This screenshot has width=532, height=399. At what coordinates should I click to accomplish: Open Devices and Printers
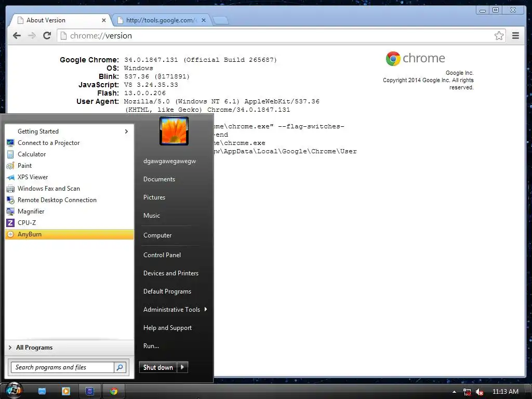tap(171, 273)
